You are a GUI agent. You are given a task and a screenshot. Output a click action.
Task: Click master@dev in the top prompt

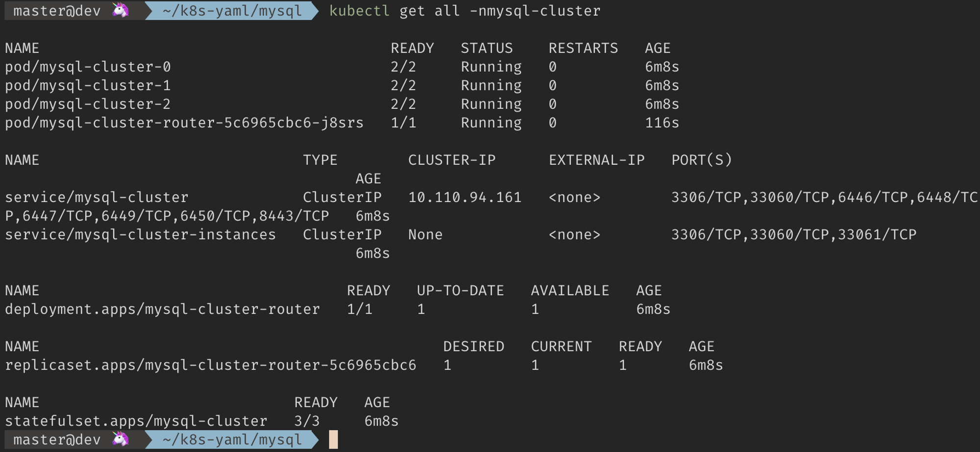pos(57,11)
